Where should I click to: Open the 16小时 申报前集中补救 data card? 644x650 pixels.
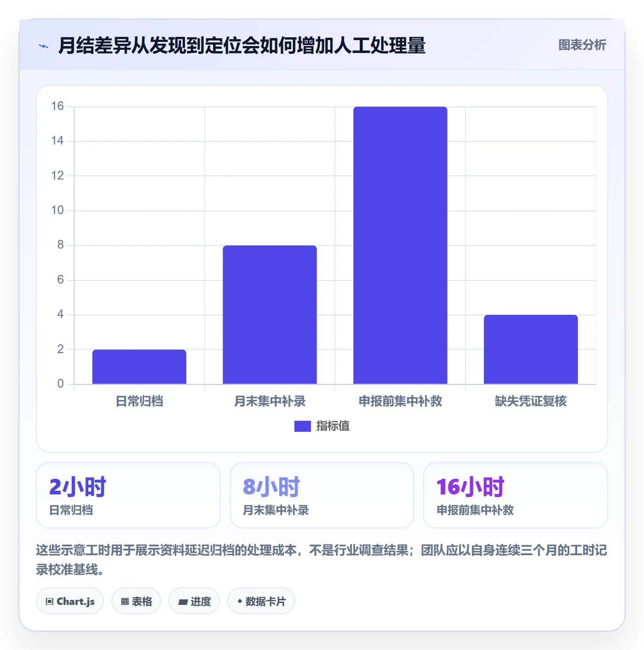(516, 495)
